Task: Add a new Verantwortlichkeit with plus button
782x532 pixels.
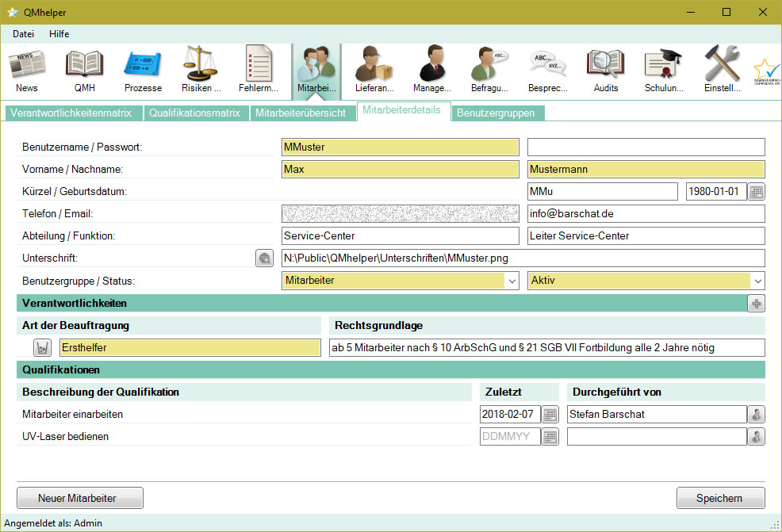Action: [756, 303]
